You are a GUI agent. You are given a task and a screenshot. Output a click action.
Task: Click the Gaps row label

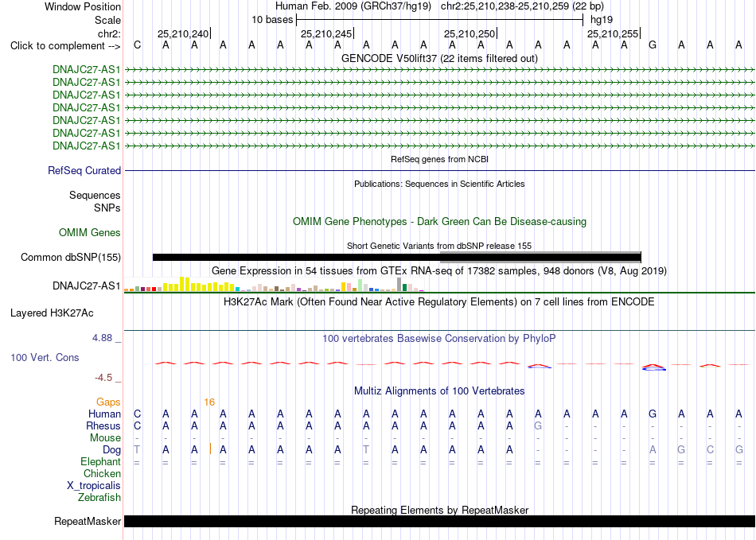tap(108, 402)
